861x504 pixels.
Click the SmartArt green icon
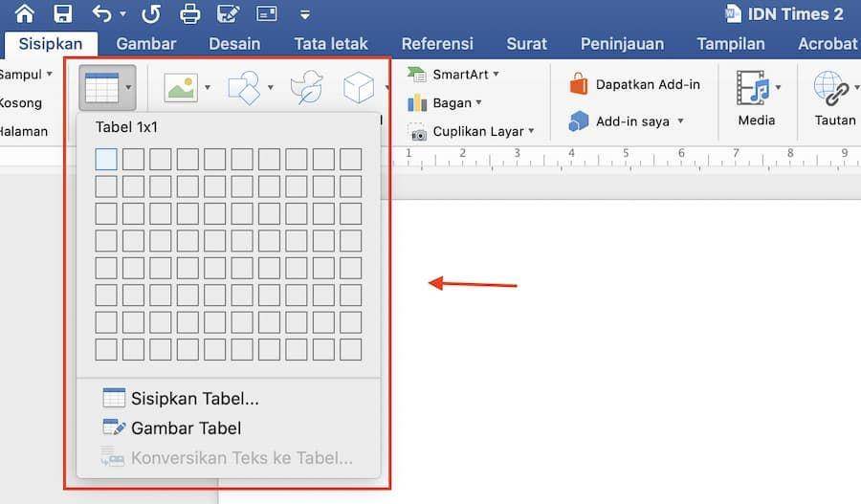(417, 75)
